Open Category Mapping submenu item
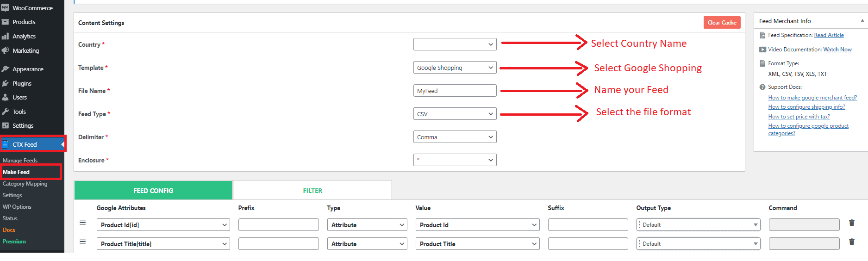The image size is (868, 261). 25,184
